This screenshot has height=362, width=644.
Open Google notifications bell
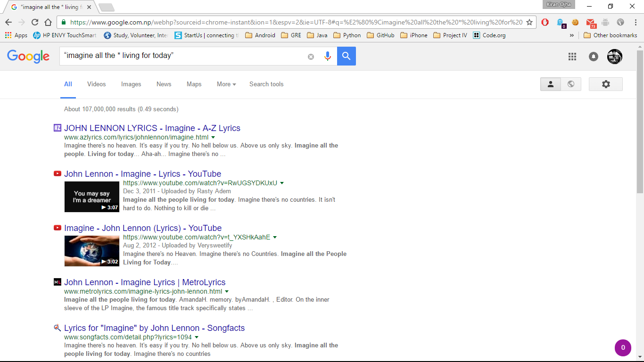(x=594, y=57)
